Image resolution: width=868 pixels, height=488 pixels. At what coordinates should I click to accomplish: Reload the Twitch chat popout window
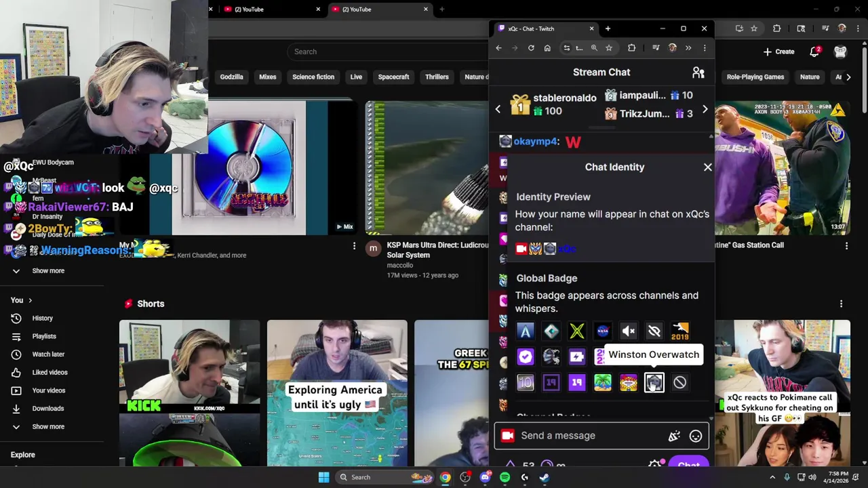pos(531,48)
